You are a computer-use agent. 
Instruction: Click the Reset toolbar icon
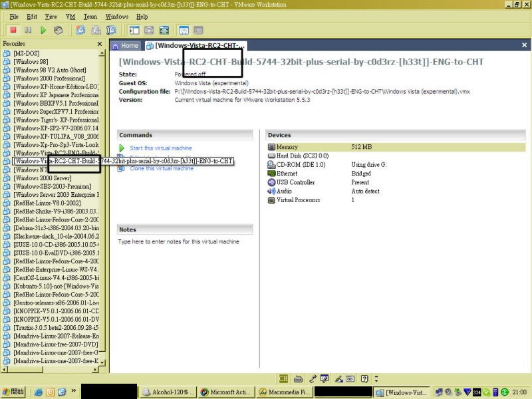click(x=58, y=30)
